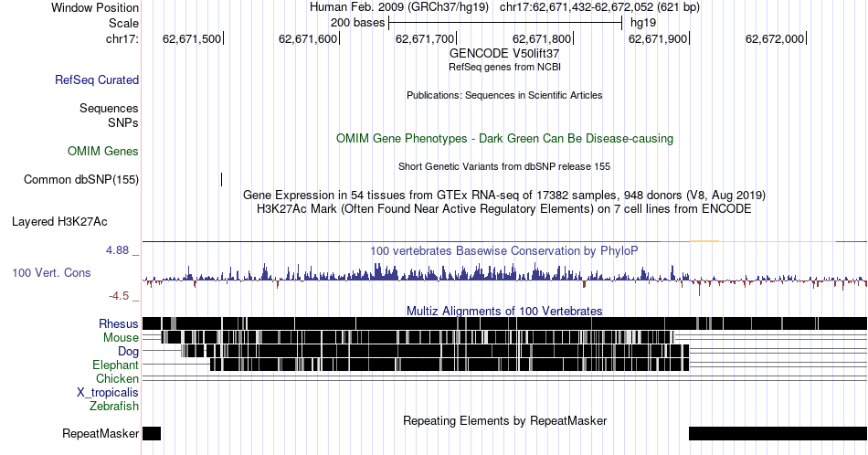Click Publications: Sequences in Scientific Articles title

[504, 95]
